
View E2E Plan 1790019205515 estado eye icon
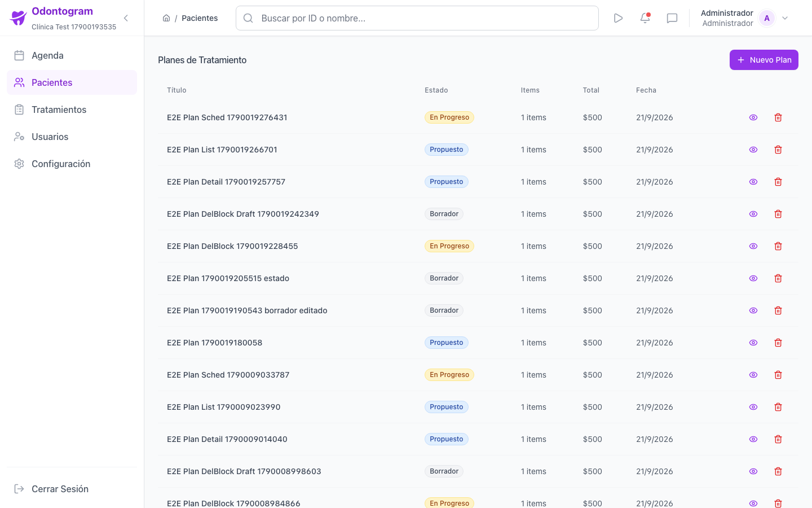(x=753, y=278)
